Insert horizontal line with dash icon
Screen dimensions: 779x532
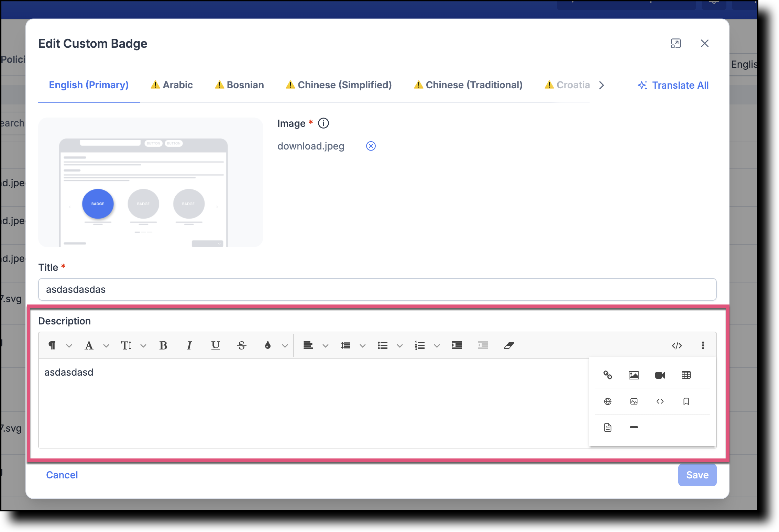tap(634, 427)
